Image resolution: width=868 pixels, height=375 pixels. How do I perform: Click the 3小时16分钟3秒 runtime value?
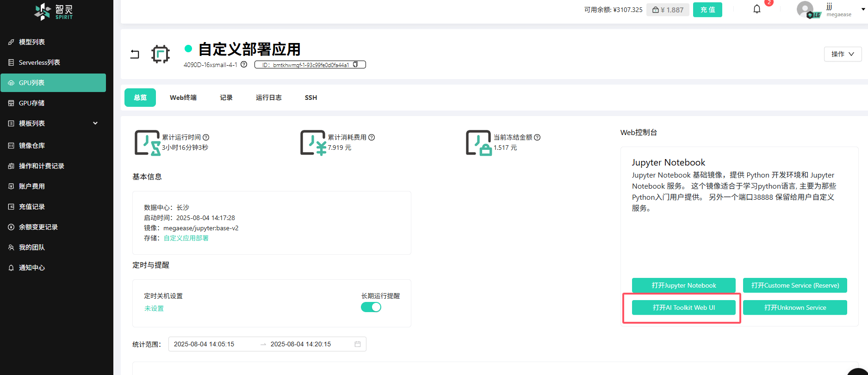[185, 148]
